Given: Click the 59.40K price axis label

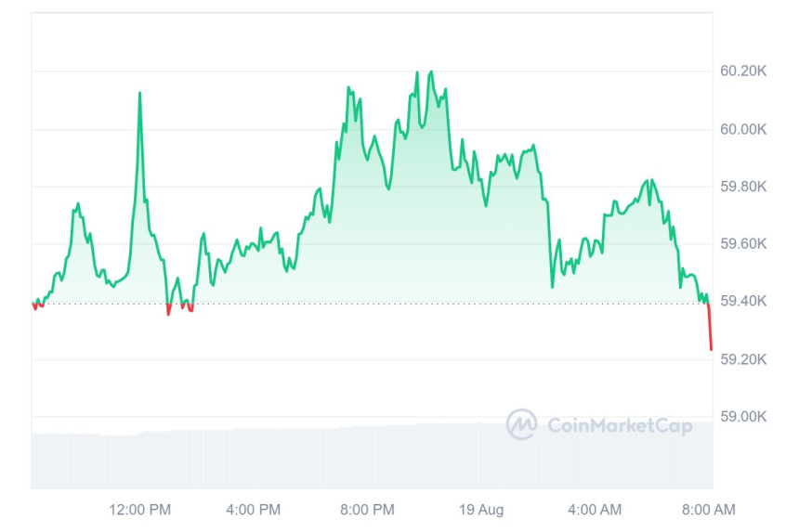Looking at the screenshot, I should (741, 302).
